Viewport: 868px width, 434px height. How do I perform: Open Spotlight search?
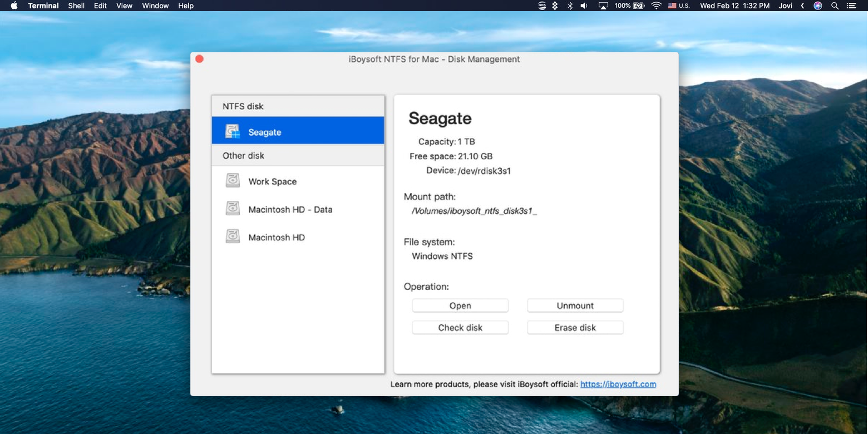click(x=835, y=6)
